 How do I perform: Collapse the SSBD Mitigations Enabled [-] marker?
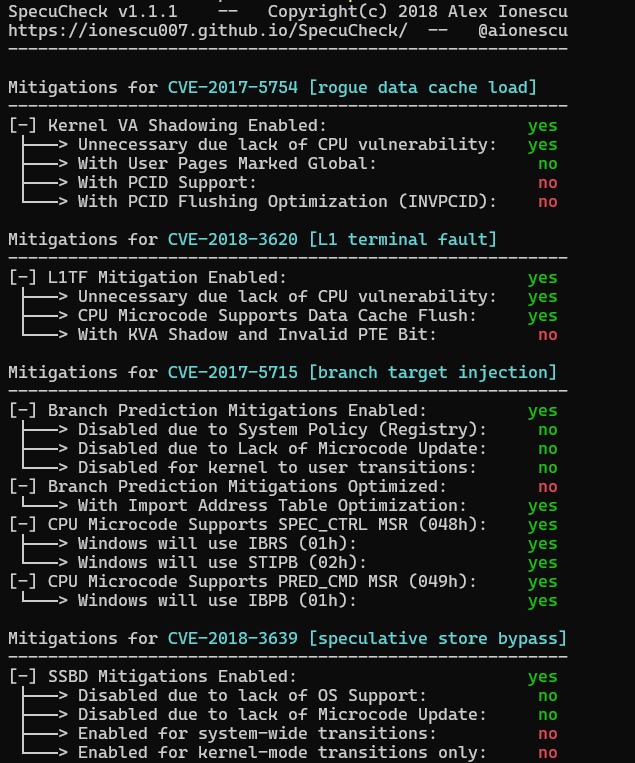(x=23, y=677)
